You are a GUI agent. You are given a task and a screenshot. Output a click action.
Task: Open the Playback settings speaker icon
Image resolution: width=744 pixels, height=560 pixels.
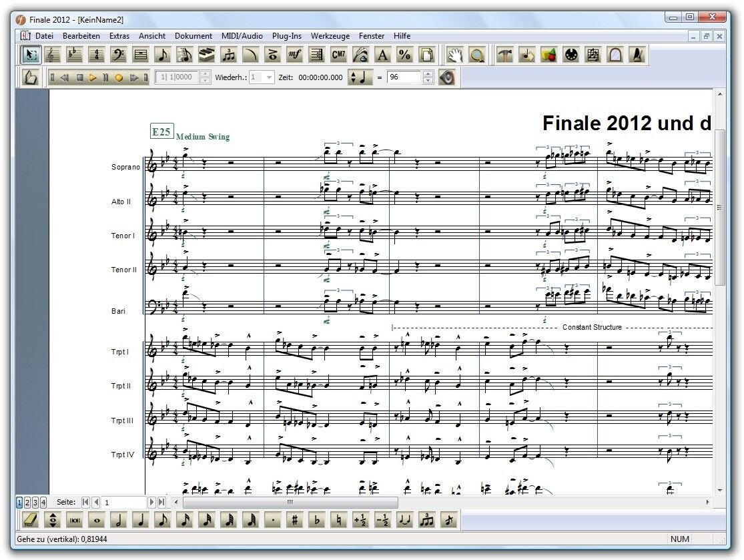(446, 77)
